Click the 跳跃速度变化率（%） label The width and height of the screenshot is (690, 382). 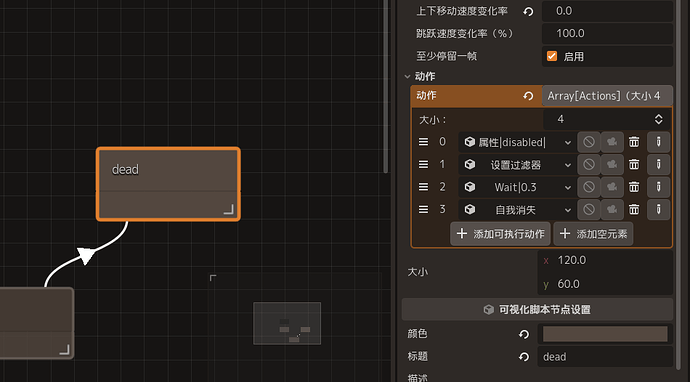(x=465, y=33)
